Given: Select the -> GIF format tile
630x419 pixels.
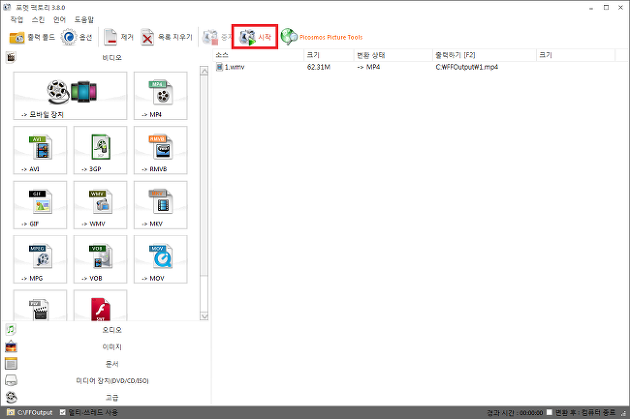Looking at the screenshot, I should [x=40, y=205].
